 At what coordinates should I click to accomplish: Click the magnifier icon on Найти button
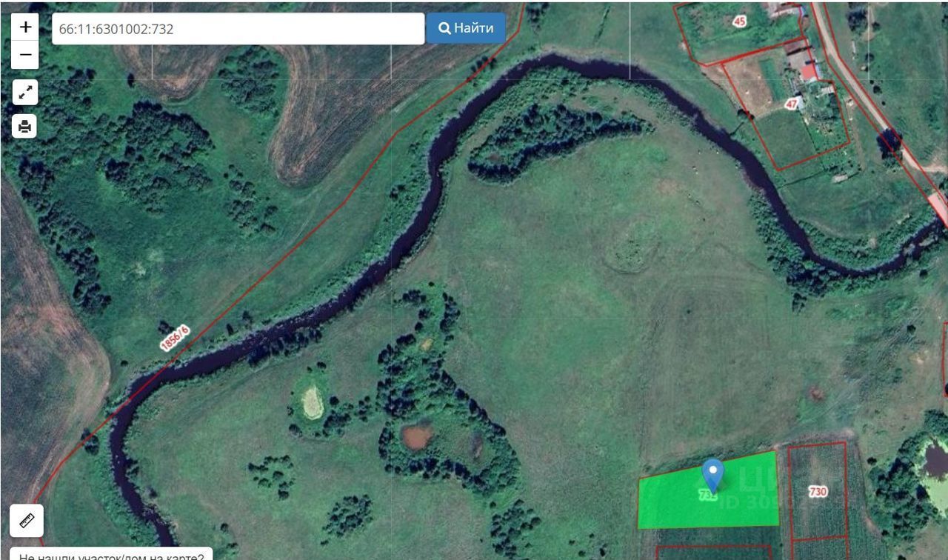click(x=444, y=28)
